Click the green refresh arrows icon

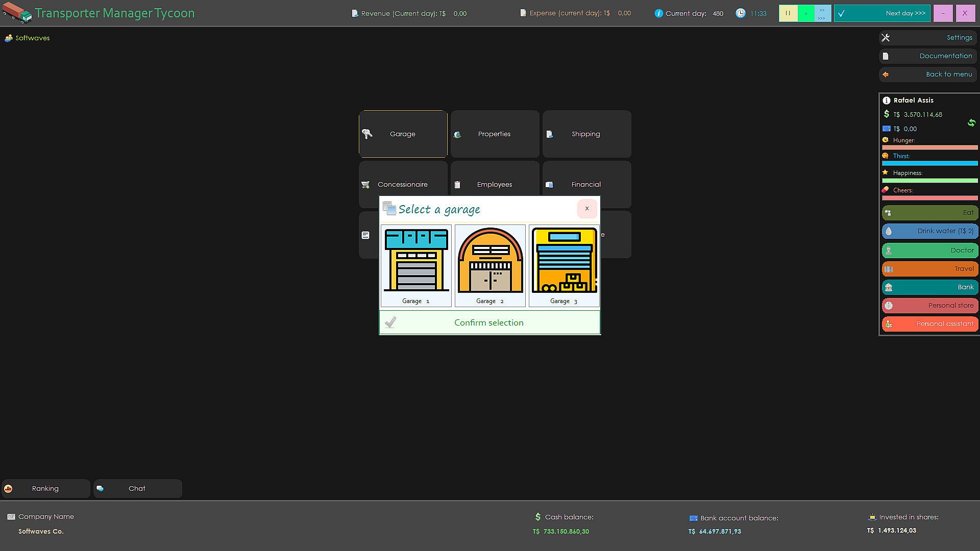click(x=971, y=122)
